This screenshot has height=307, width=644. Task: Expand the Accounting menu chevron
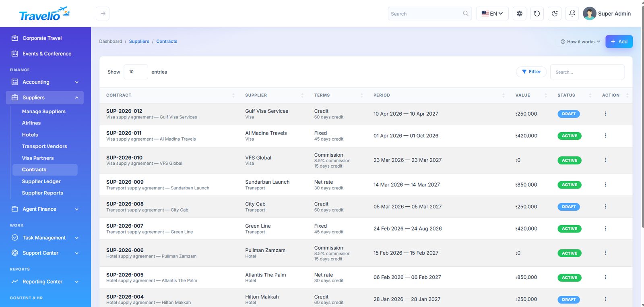(x=77, y=82)
